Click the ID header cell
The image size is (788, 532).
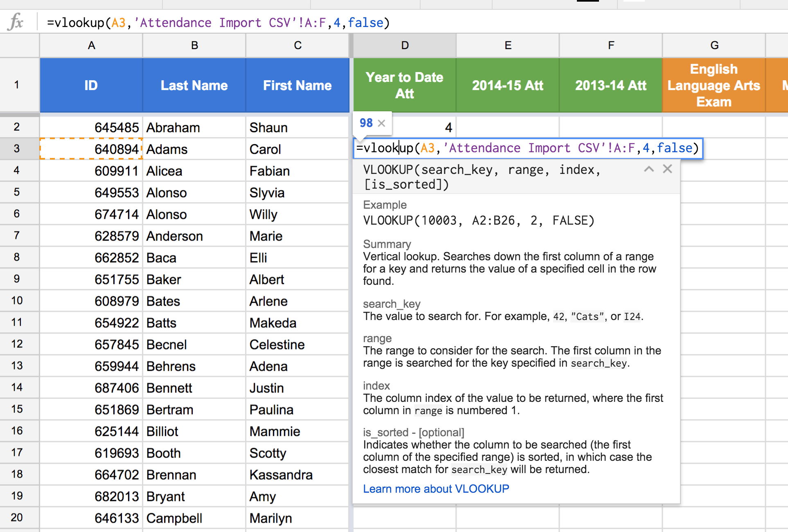pos(91,85)
